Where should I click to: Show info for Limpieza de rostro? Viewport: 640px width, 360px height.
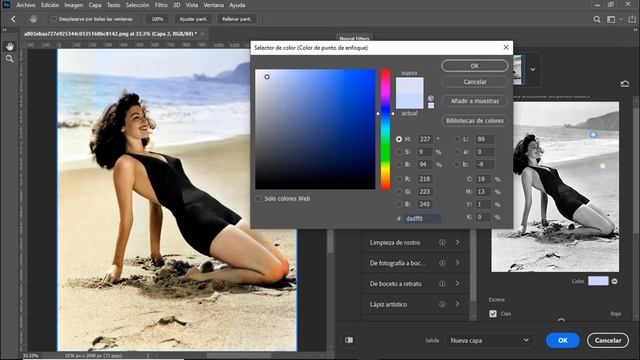pyautogui.click(x=442, y=242)
